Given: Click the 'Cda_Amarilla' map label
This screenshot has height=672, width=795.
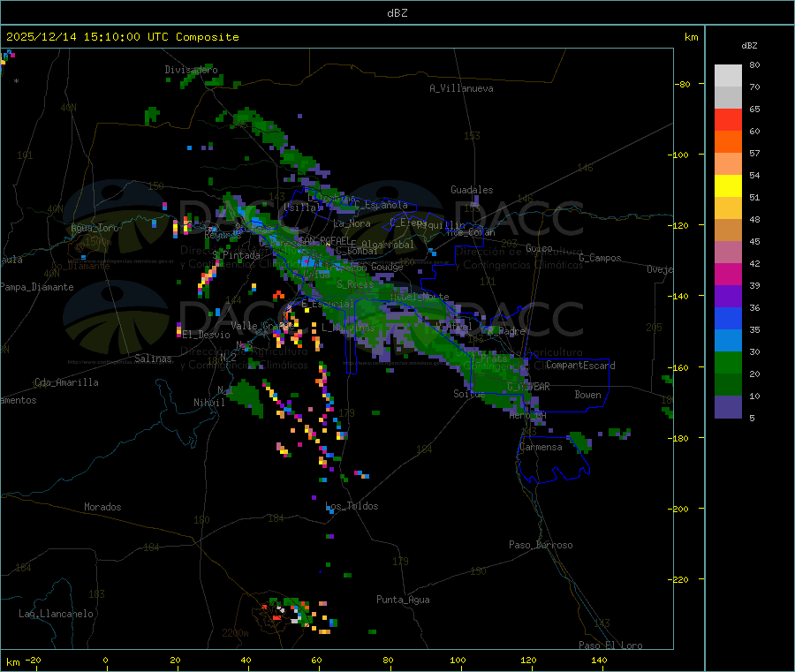Looking at the screenshot, I should point(66,382).
